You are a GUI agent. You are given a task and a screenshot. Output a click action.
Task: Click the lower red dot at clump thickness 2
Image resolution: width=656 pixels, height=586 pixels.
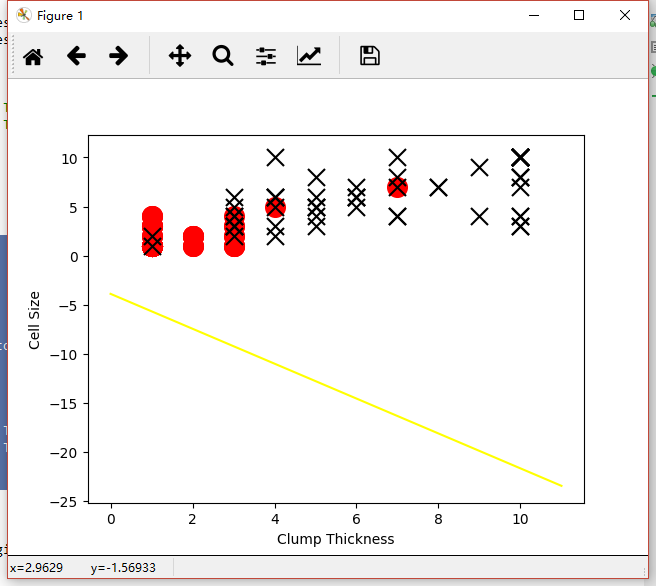(193, 246)
